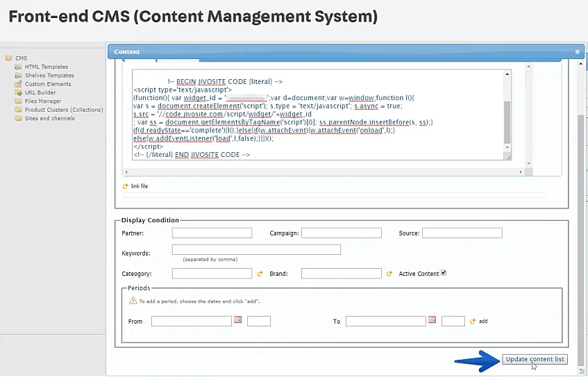The height and width of the screenshot is (382, 588).
Task: Click the add period icon
Action: pyautogui.click(x=473, y=322)
